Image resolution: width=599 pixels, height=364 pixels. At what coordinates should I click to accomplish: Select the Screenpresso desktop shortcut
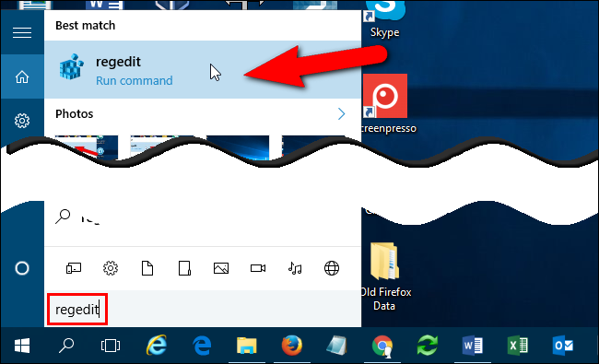[x=386, y=104]
